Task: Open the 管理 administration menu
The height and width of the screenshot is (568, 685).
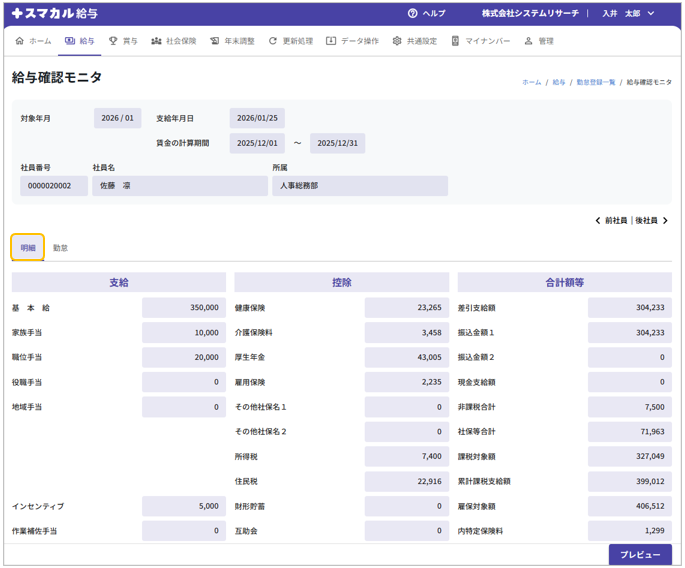Action: 539,41
